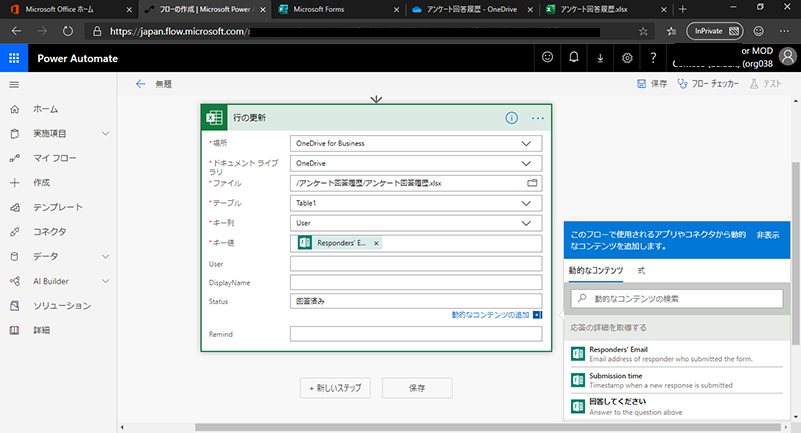Click the 動的なコンテンツの検索 search box
The width and height of the screenshot is (801, 433).
click(677, 299)
